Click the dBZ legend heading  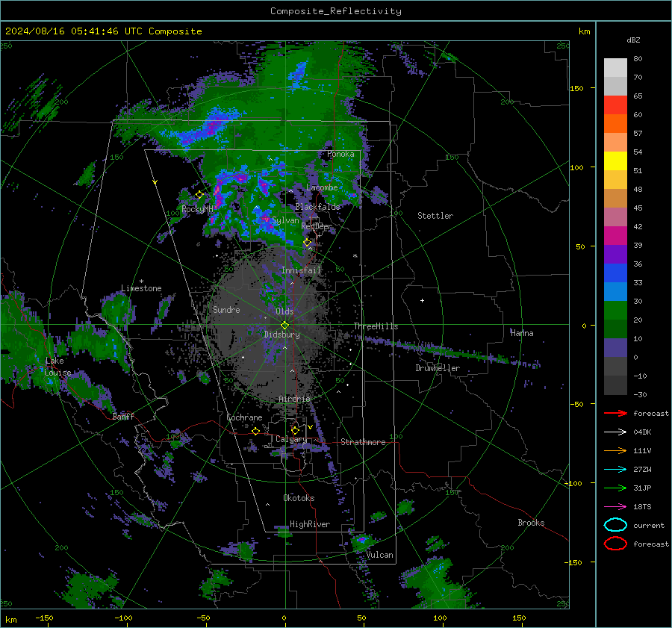[x=633, y=40]
